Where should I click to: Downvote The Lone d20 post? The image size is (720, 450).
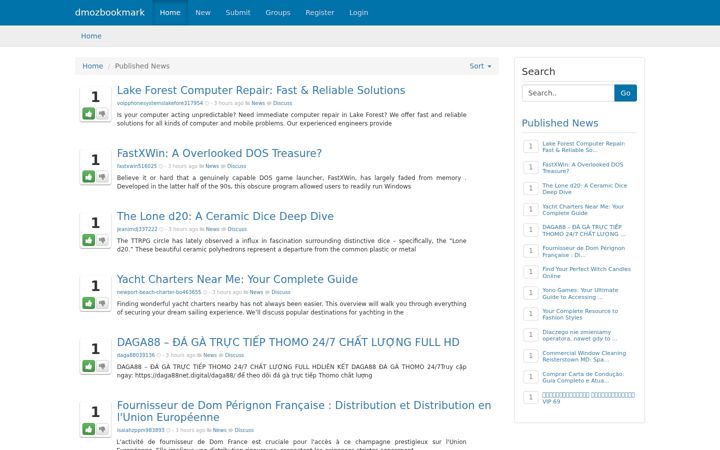coord(102,240)
